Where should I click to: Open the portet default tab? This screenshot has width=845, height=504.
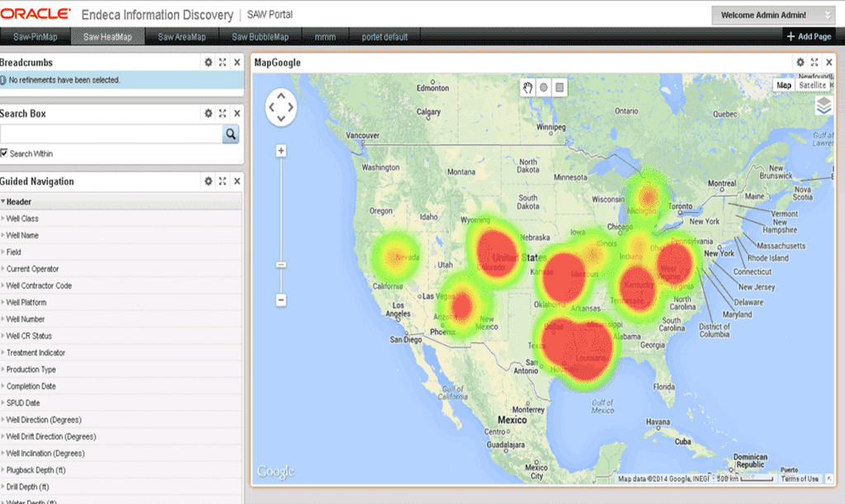point(385,36)
